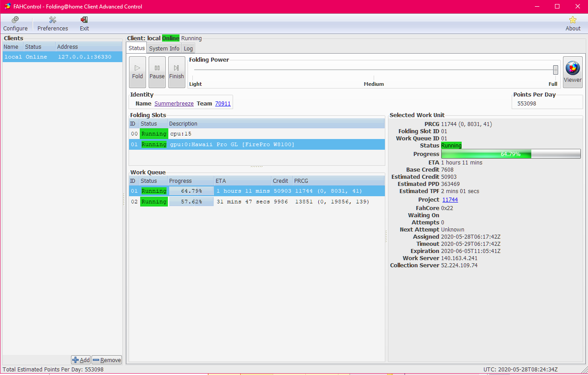This screenshot has width=588, height=375.
Task: Open the Configure tool
Action: [15, 24]
